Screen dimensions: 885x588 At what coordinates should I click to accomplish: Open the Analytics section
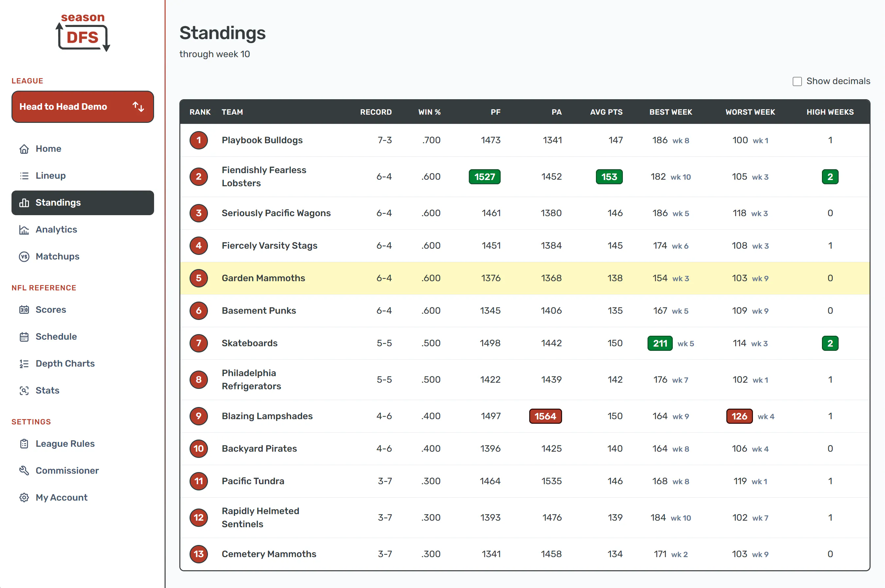tap(82, 230)
